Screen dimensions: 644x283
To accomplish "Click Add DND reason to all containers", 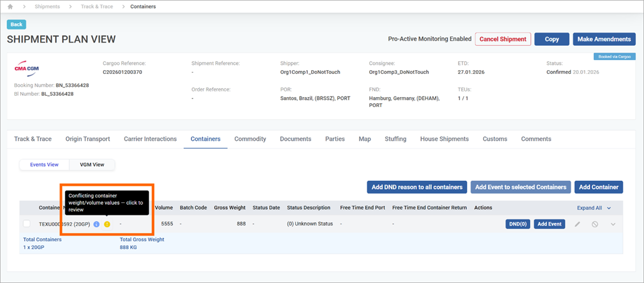I will pyautogui.click(x=417, y=187).
